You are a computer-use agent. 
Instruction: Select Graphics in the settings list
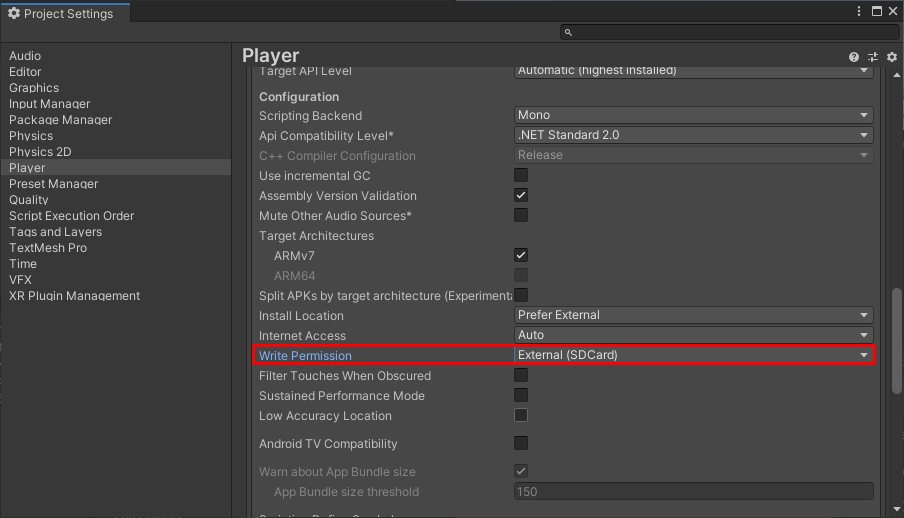tap(34, 88)
